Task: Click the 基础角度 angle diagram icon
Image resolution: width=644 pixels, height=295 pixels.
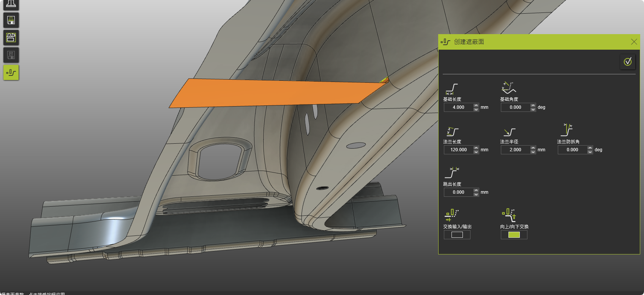Action: (509, 88)
